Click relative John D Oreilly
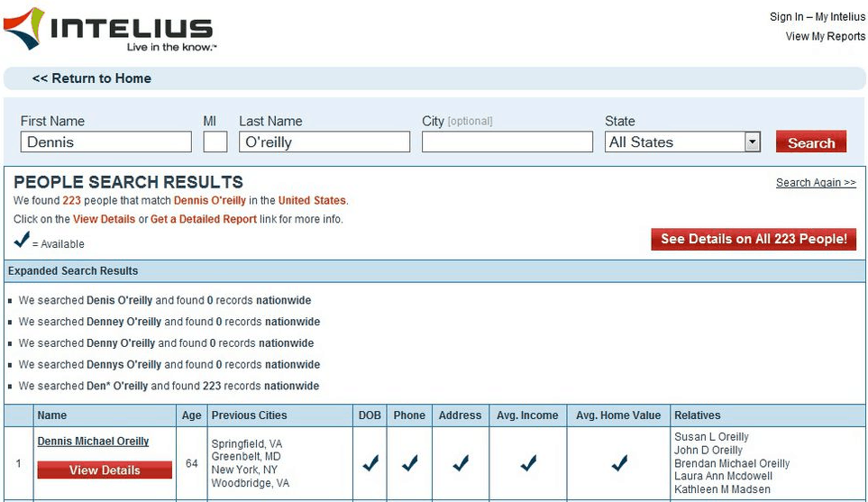Image resolution: width=868 pixels, height=502 pixels. click(708, 450)
